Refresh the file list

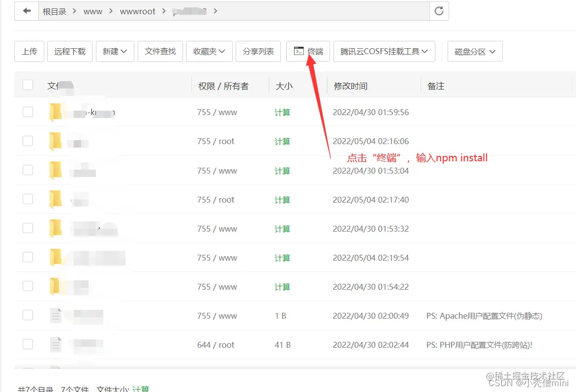[x=439, y=11]
